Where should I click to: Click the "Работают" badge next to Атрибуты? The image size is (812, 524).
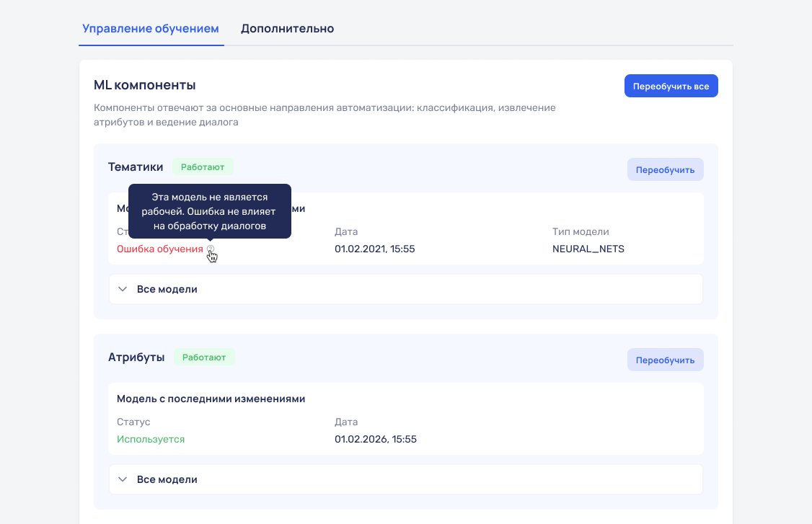pos(204,357)
